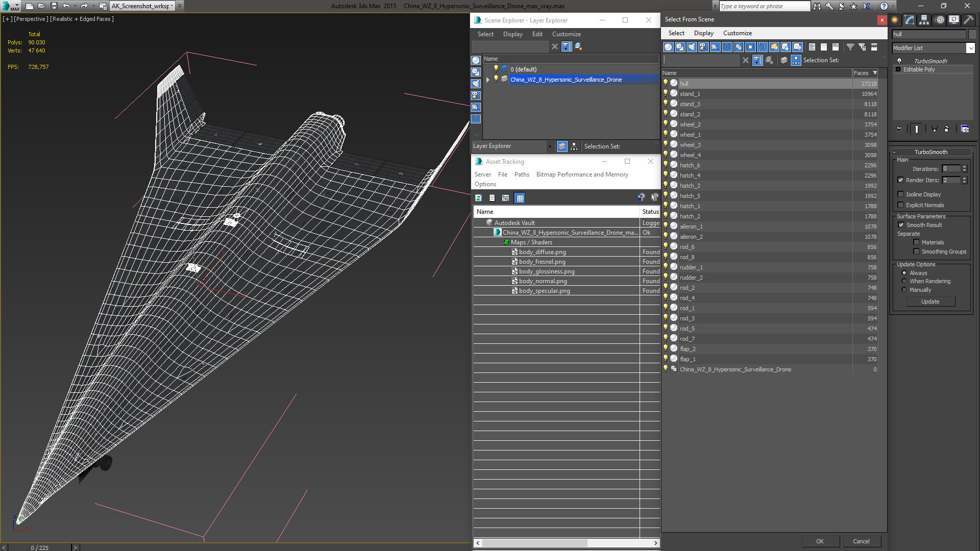Image resolution: width=980 pixels, height=551 pixels.
Task: Open Faces column sort arrow
Action: click(875, 73)
